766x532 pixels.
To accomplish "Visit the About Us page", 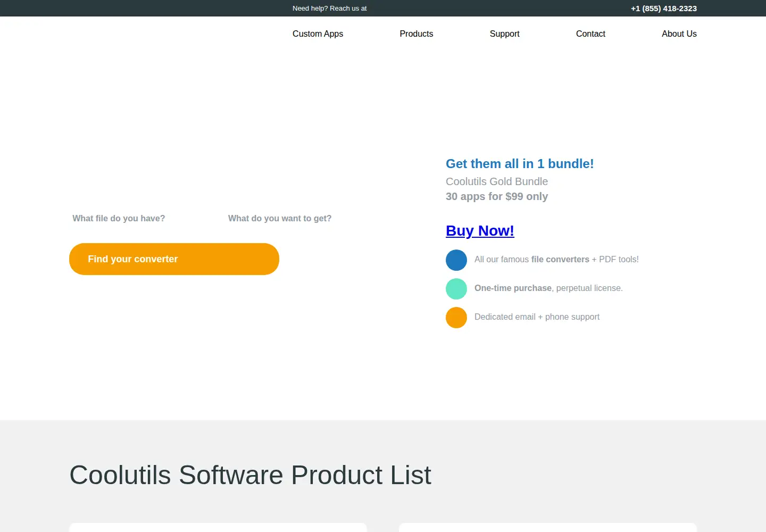I will (679, 34).
